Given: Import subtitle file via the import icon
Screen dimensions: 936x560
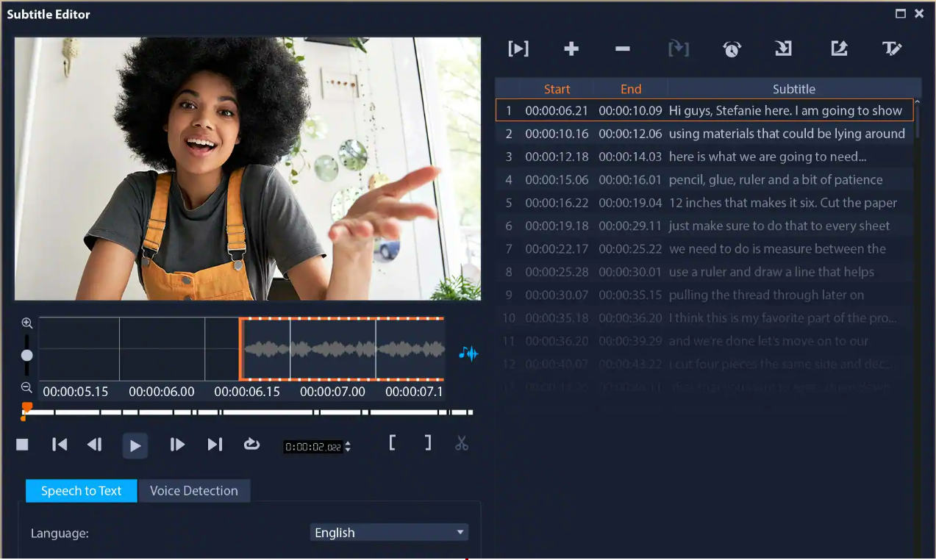Looking at the screenshot, I should pos(782,49).
